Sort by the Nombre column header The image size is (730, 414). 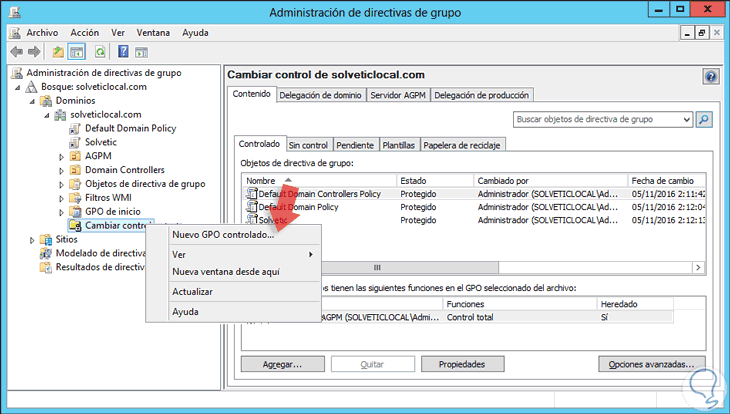319,181
